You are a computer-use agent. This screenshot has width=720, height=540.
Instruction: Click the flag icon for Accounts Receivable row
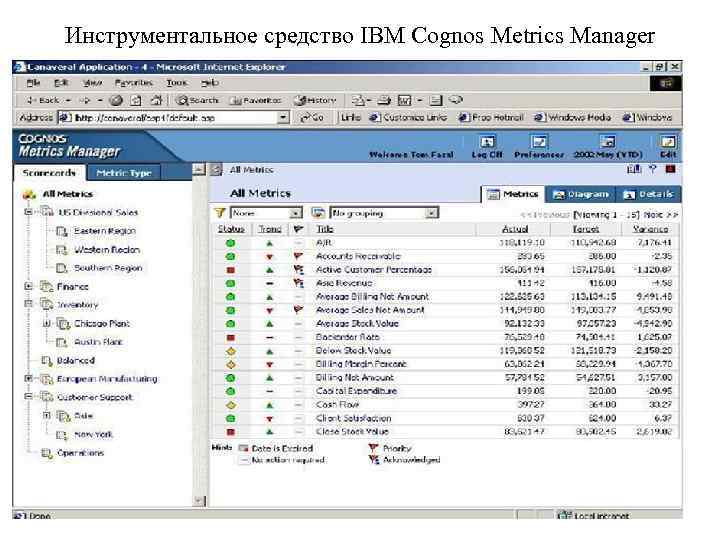[x=298, y=256]
